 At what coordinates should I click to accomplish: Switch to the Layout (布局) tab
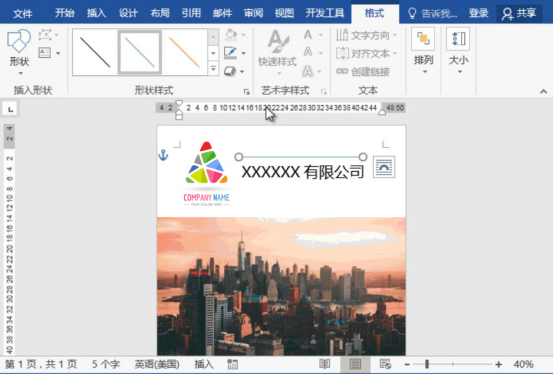(x=160, y=13)
